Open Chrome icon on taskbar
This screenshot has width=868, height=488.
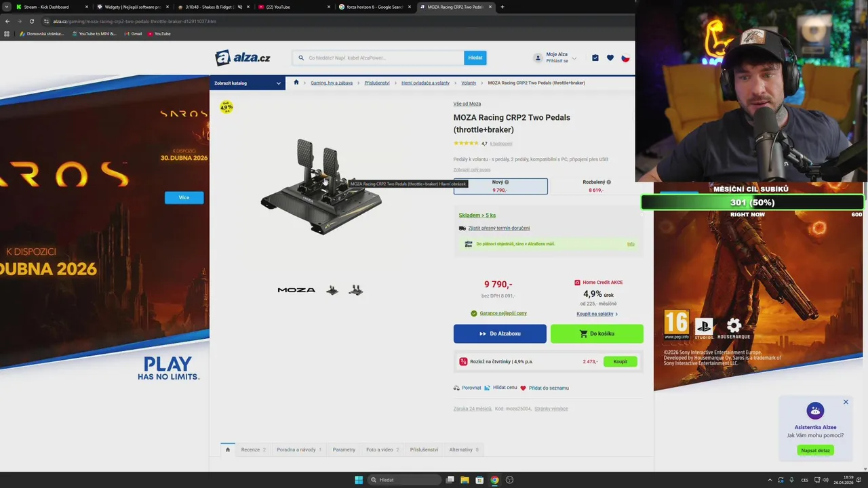pos(494,480)
